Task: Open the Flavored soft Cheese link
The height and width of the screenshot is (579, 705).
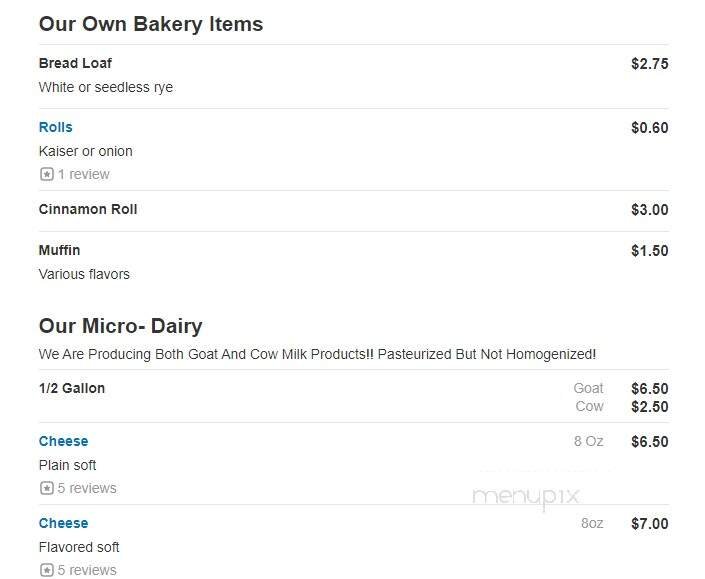Action: (63, 523)
